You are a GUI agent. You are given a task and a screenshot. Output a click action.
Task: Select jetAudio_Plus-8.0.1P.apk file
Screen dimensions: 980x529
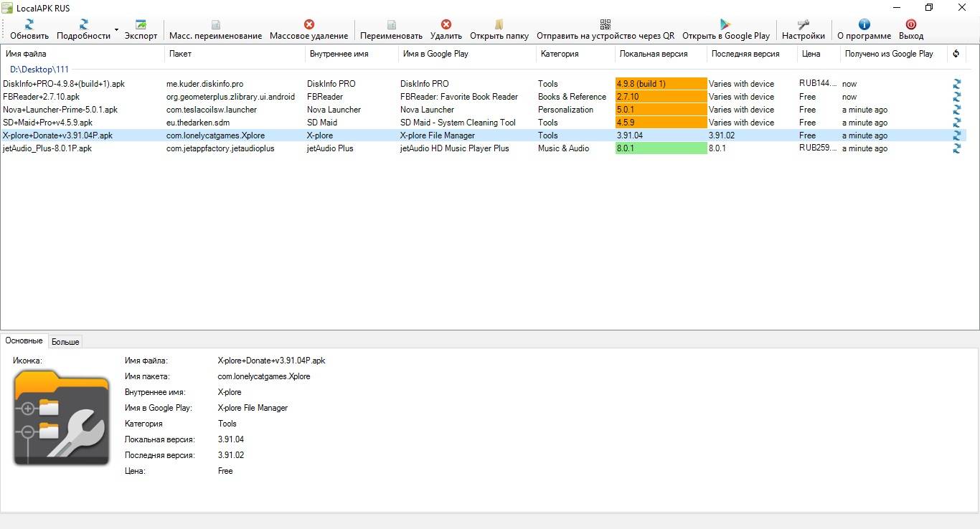coord(47,148)
